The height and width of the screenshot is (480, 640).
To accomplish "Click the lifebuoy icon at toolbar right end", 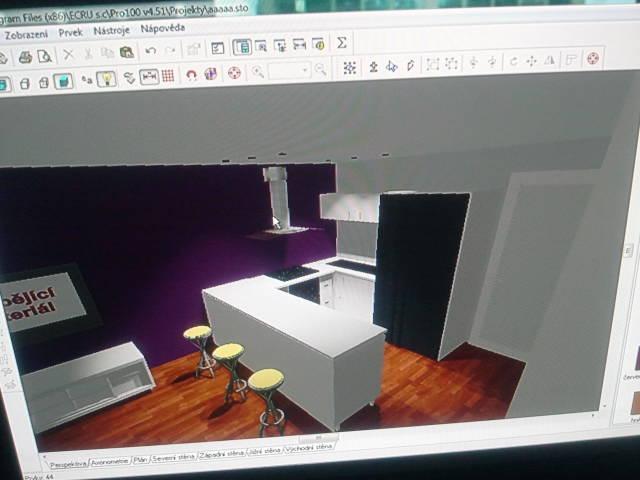I will point(592,59).
